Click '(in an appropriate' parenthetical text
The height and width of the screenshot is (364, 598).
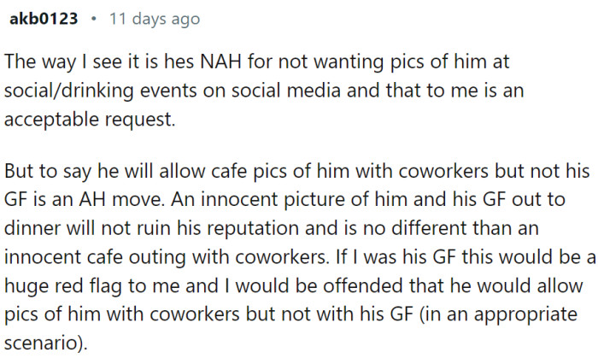click(x=498, y=314)
